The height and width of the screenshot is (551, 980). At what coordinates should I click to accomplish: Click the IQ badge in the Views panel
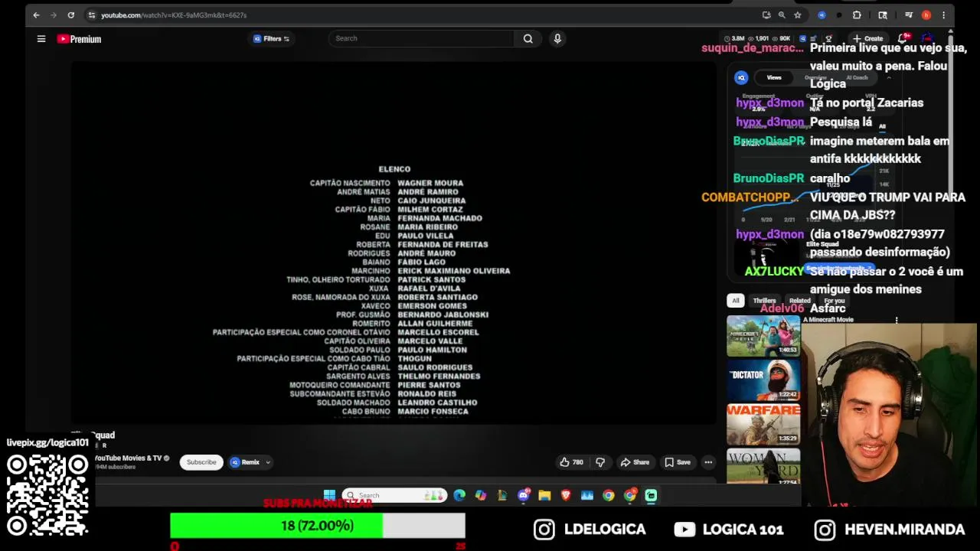[741, 77]
